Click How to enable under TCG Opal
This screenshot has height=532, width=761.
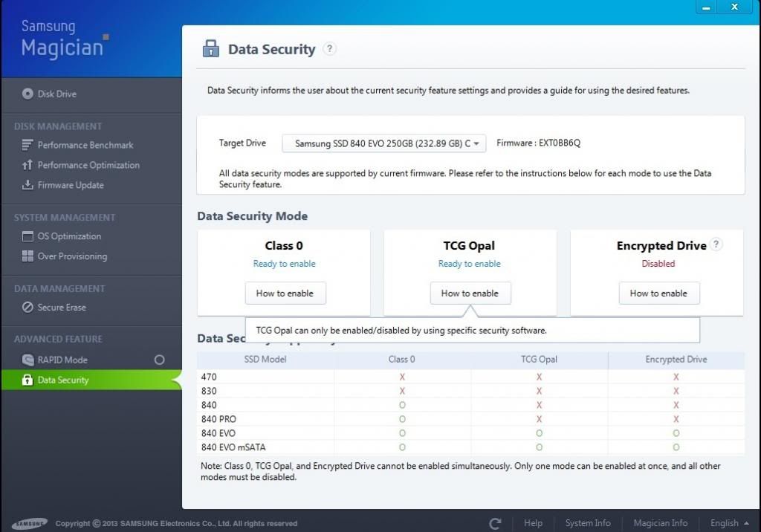[470, 293]
